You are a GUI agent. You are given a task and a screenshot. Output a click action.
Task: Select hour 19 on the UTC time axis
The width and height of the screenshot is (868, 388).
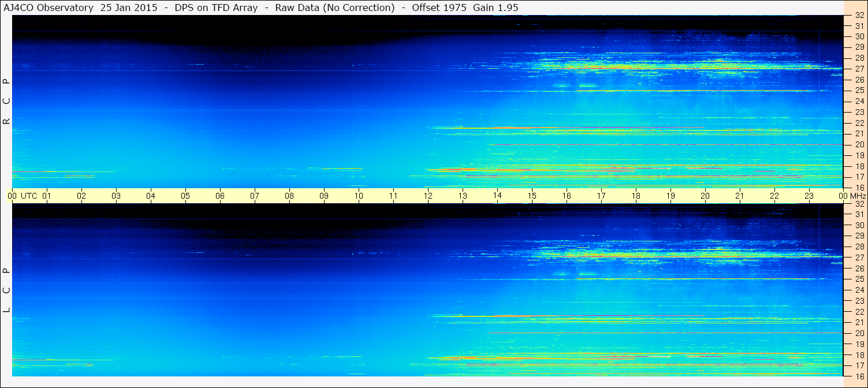click(x=670, y=196)
